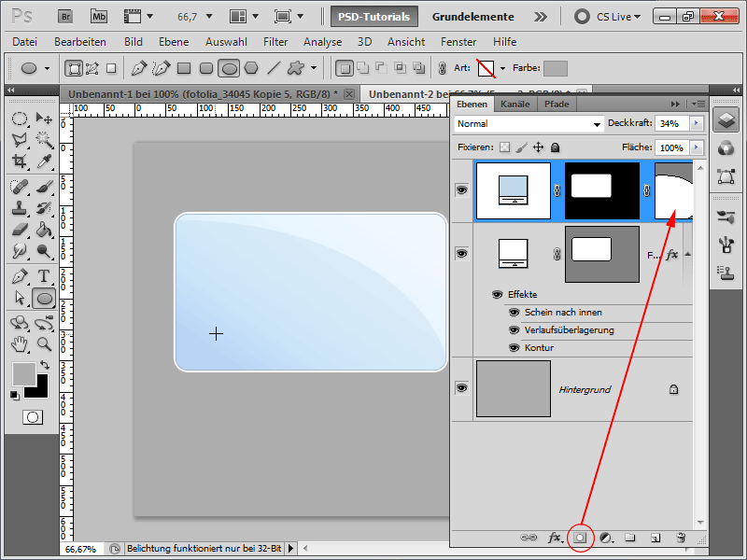Open the zoom level 66,7 dropdown
747x560 pixels.
pyautogui.click(x=209, y=17)
